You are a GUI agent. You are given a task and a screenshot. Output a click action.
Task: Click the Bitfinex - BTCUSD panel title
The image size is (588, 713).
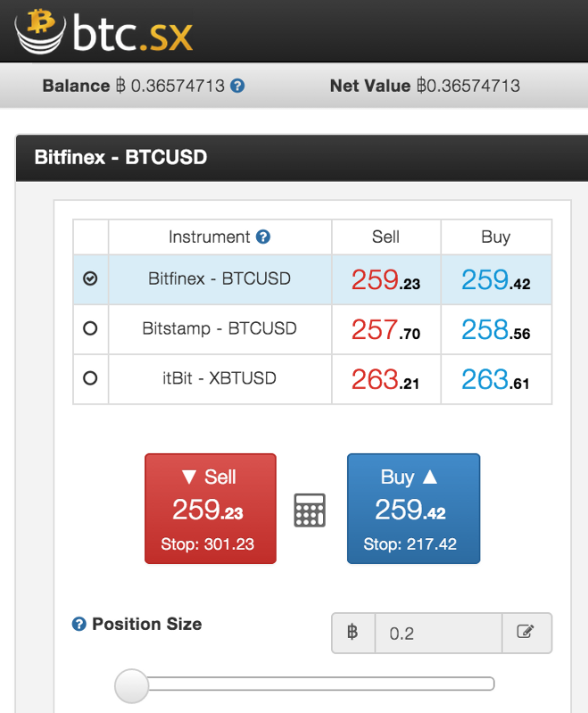[120, 157]
